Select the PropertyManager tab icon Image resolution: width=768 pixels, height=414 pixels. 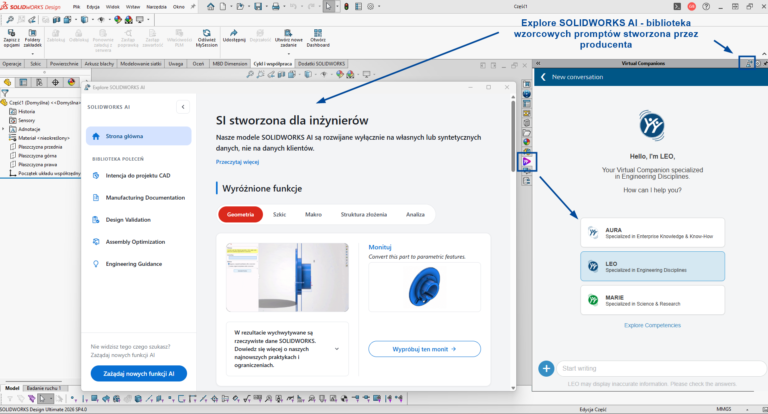pos(23,82)
